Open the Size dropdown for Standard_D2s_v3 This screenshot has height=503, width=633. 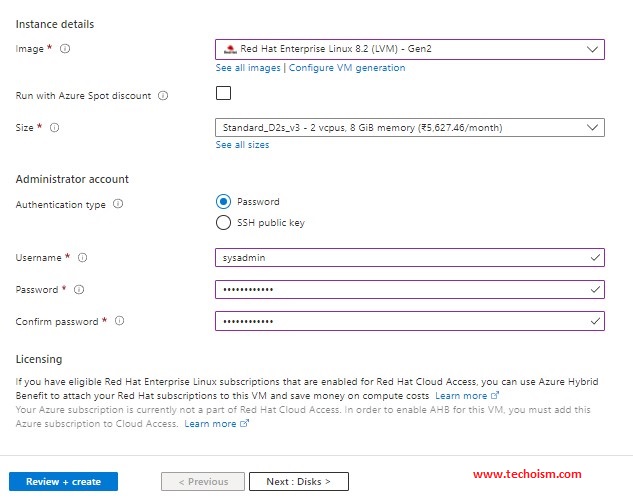[x=410, y=128]
